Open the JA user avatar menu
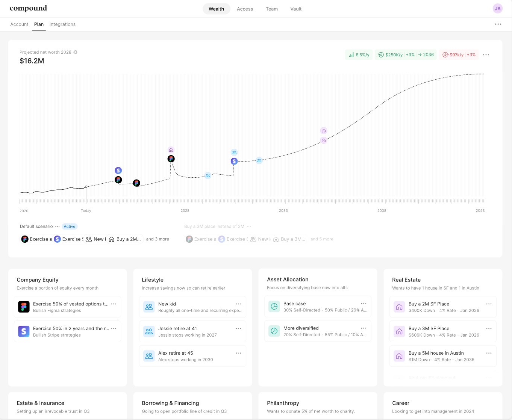The height and width of the screenshot is (420, 512). click(497, 9)
